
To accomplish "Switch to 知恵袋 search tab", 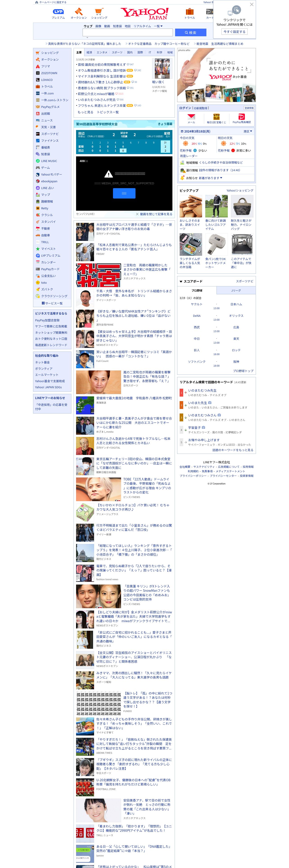I will pos(117,26).
